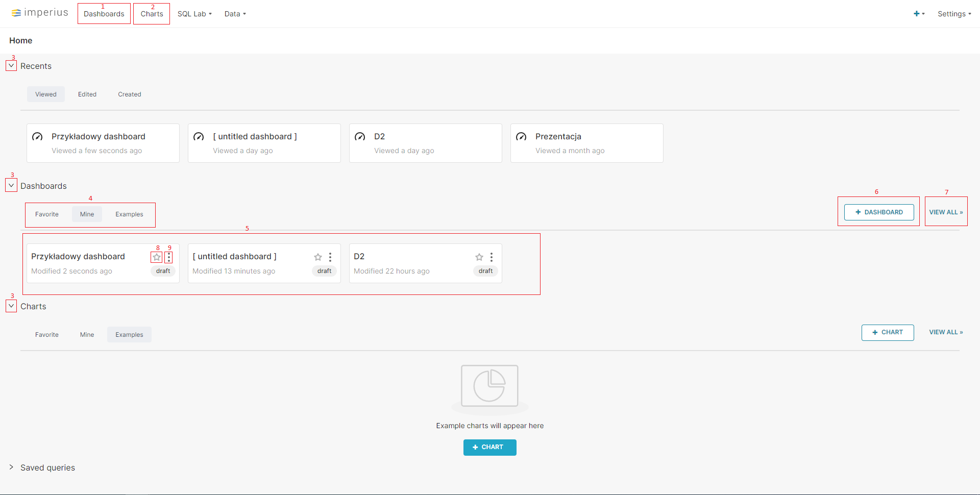The width and height of the screenshot is (980, 495).
Task: Collapse the Dashboards section
Action: click(11, 185)
